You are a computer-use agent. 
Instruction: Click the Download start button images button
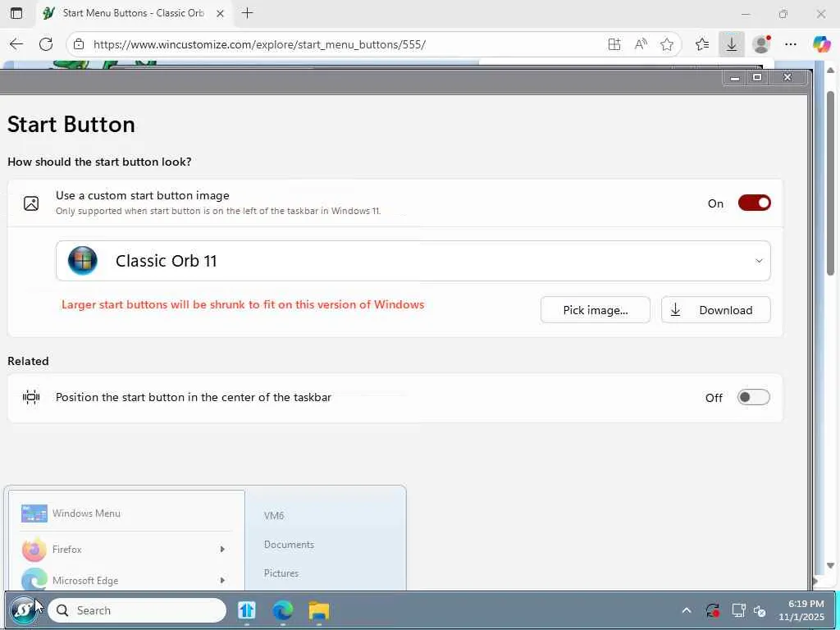pyautogui.click(x=715, y=310)
